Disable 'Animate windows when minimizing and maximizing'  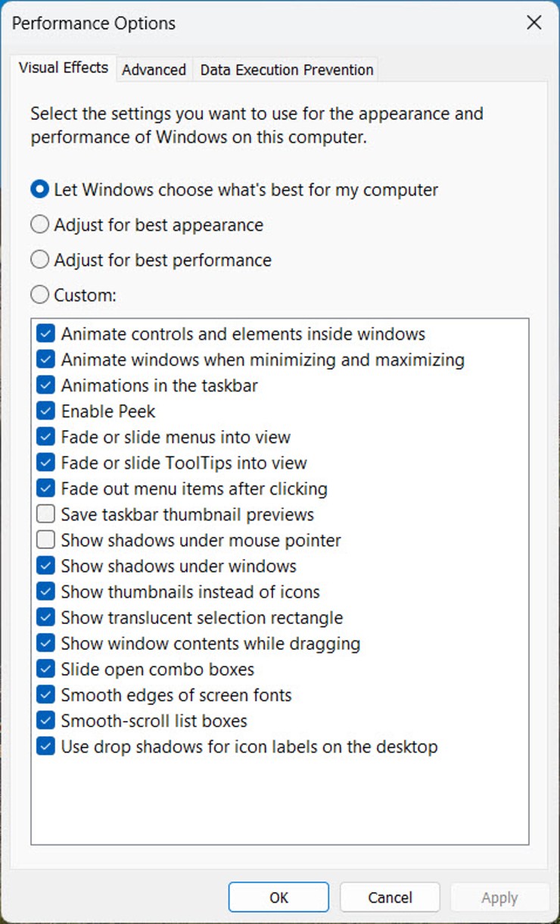(x=46, y=360)
